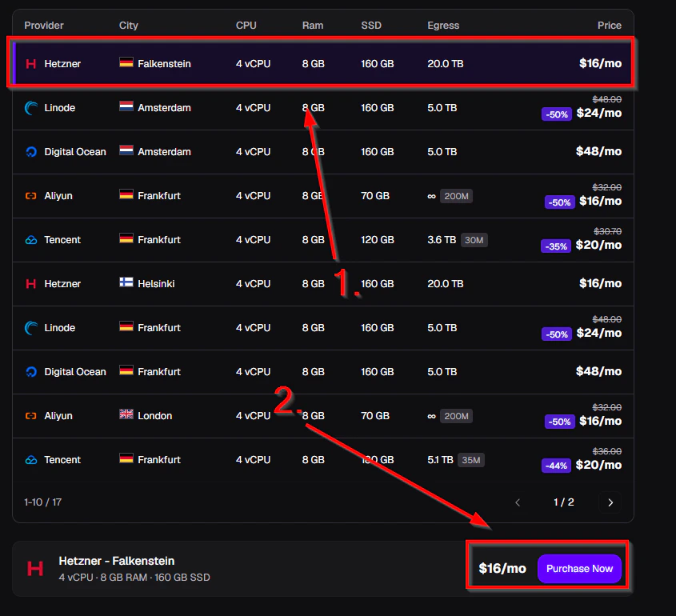Click the Aliyun logo in London row
The height and width of the screenshot is (616, 676).
(31, 415)
